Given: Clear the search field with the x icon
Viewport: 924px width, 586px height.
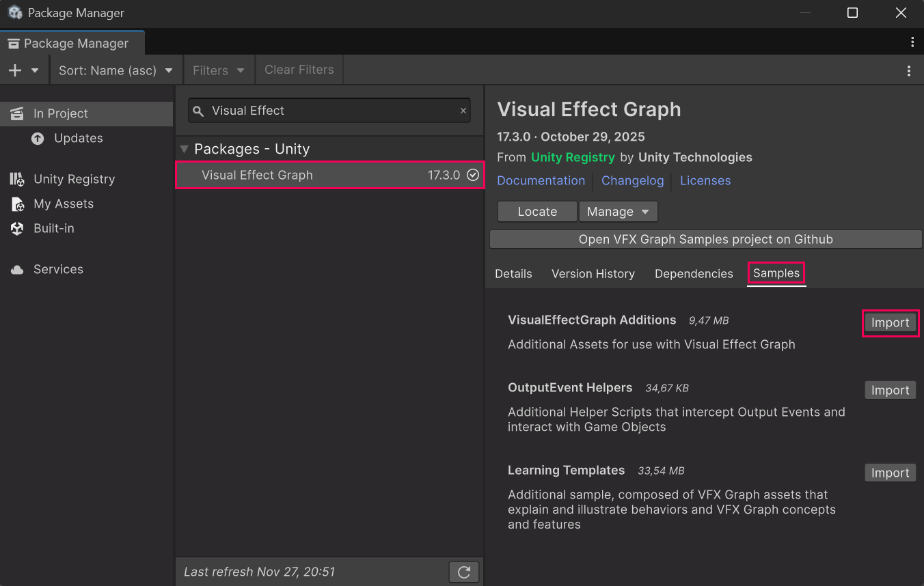Looking at the screenshot, I should pos(463,111).
